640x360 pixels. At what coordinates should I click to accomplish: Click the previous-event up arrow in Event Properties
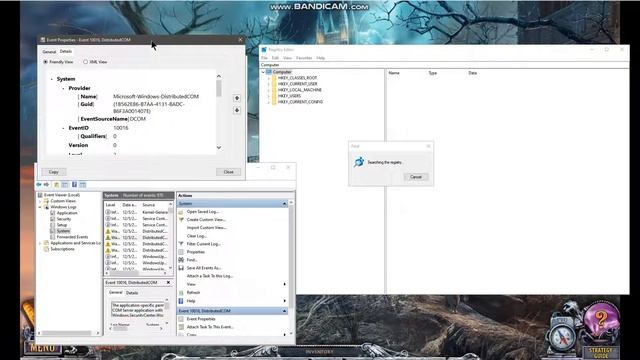click(x=237, y=98)
